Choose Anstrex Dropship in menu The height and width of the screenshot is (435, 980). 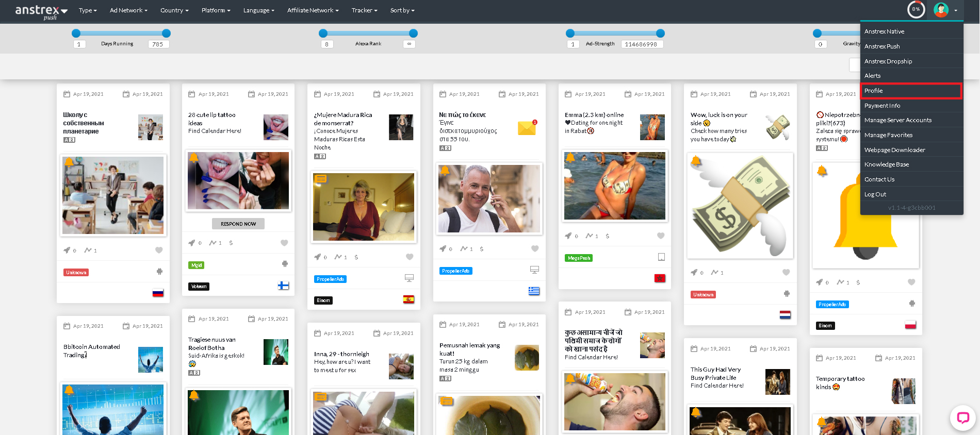[911, 61]
